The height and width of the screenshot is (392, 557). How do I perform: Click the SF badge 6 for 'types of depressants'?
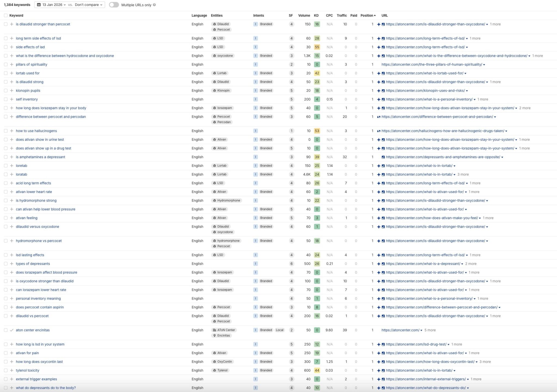pyautogui.click(x=291, y=264)
